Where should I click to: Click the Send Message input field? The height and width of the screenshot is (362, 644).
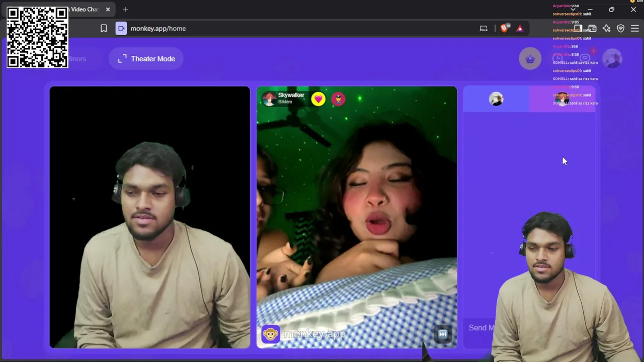coord(480,328)
